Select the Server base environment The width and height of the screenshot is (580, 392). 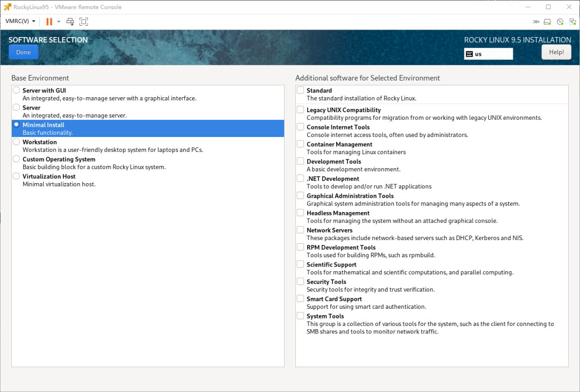[x=16, y=107]
